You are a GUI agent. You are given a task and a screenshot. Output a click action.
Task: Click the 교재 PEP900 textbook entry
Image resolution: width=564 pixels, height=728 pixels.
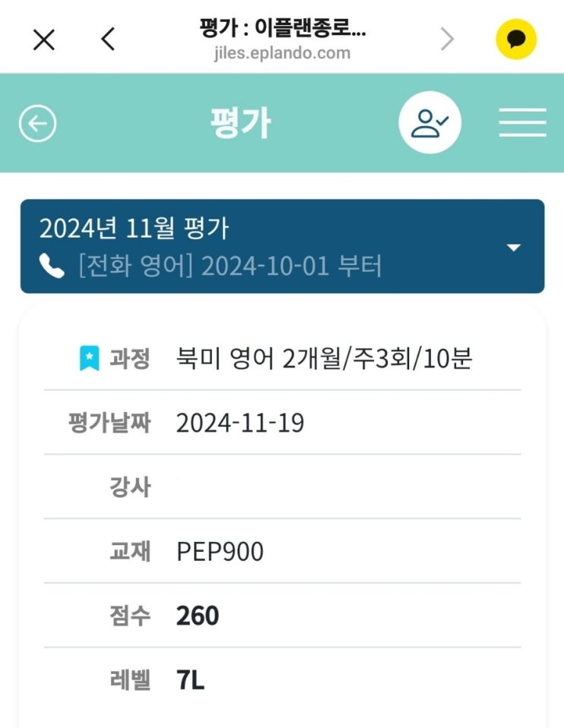click(x=220, y=552)
